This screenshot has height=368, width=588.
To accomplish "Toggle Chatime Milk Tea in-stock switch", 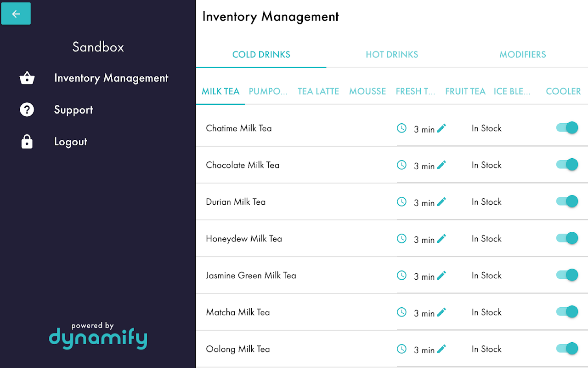I will click(567, 128).
